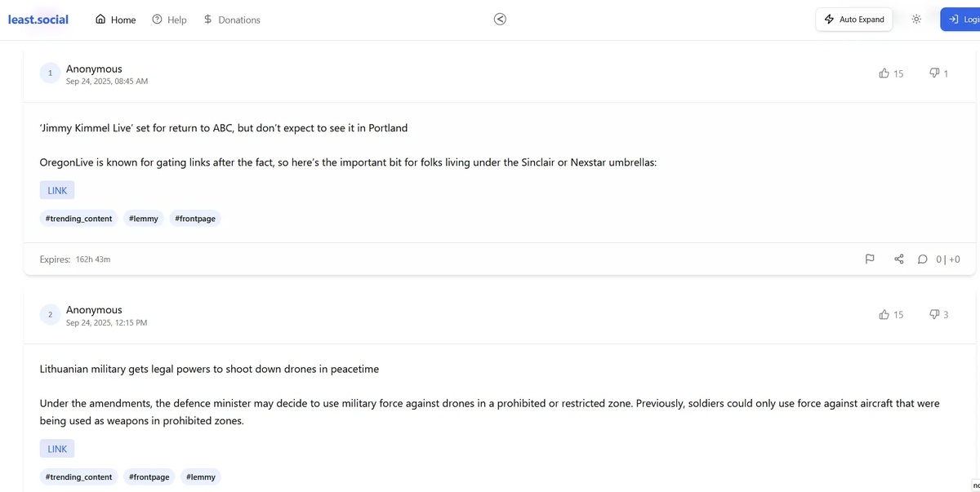Viewport: 980px width, 492px height.
Task: Open the LINK of the Jimmy Kimmel post
Action: pos(57,190)
